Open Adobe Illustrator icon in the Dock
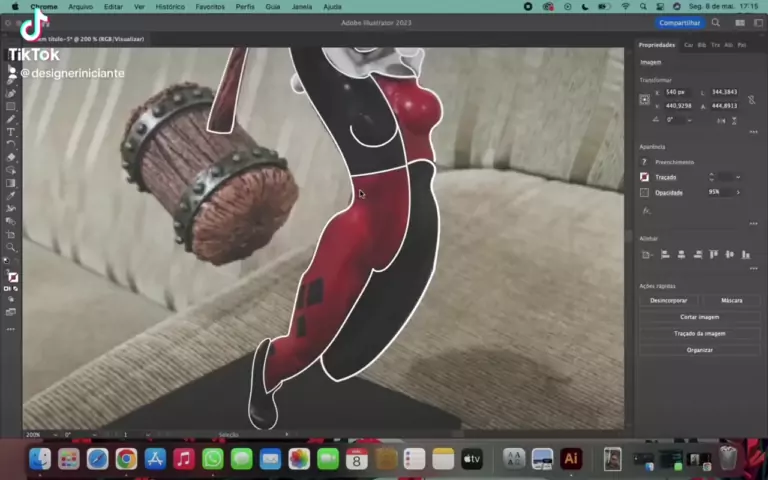Image resolution: width=768 pixels, height=480 pixels. [x=571, y=459]
